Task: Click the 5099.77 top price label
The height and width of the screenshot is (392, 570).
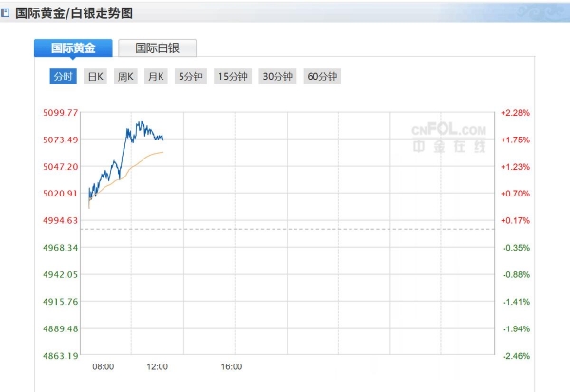Action: [60, 112]
